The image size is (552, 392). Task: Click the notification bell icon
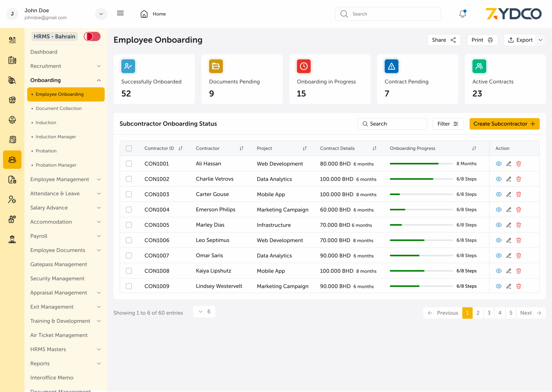point(462,14)
